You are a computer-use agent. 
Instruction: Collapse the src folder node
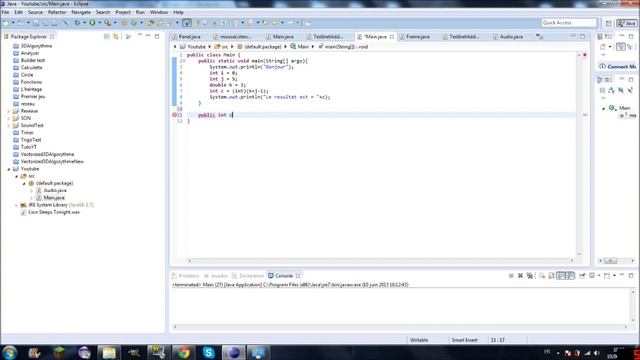click(16, 176)
